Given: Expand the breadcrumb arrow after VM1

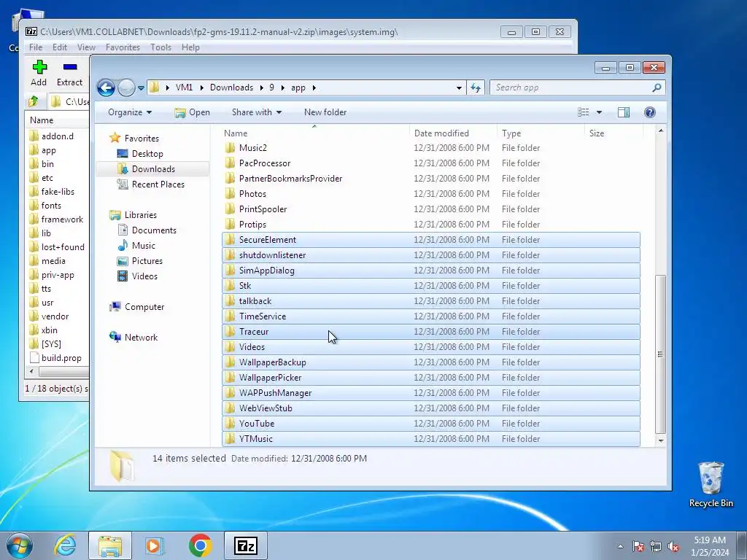Looking at the screenshot, I should pos(201,87).
